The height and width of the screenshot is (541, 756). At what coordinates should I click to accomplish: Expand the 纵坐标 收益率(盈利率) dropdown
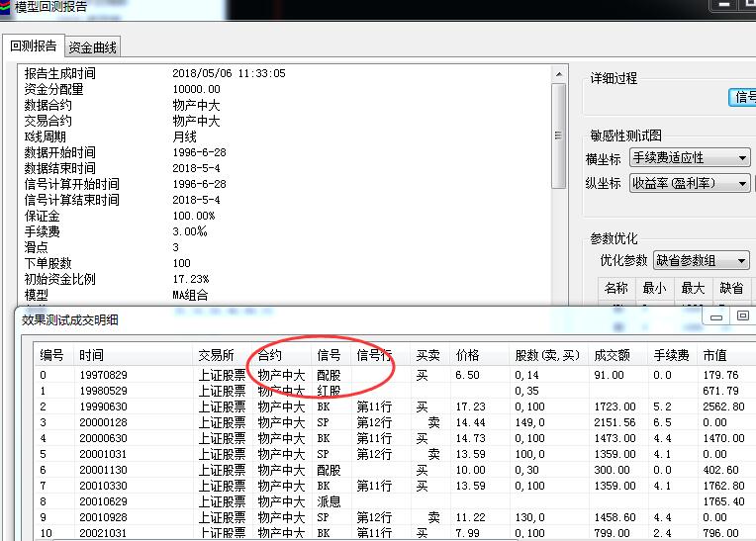tap(742, 183)
